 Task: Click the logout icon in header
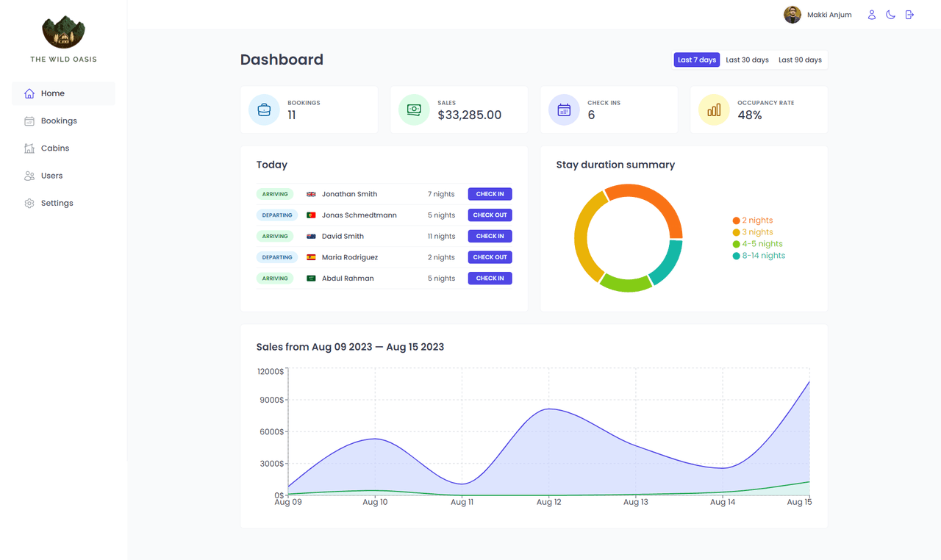click(x=909, y=15)
